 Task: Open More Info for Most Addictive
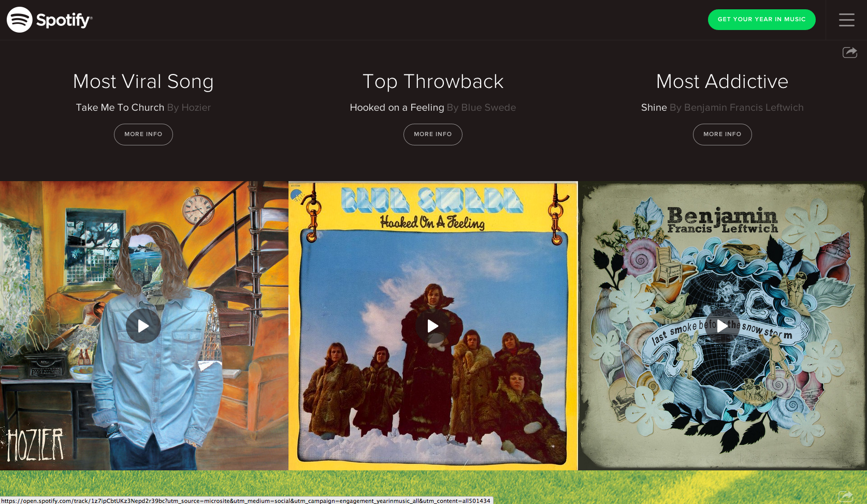click(722, 135)
